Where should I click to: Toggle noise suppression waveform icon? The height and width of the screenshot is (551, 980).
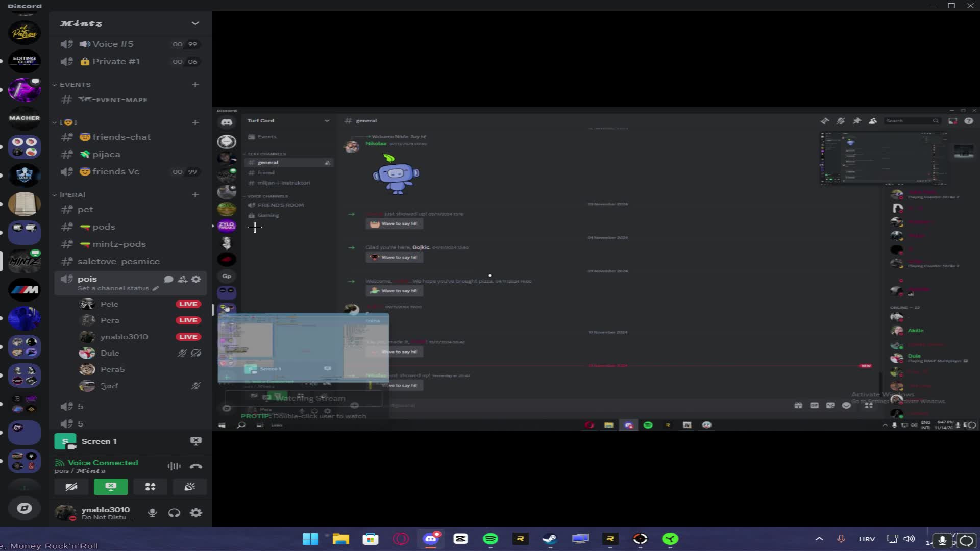click(x=174, y=466)
